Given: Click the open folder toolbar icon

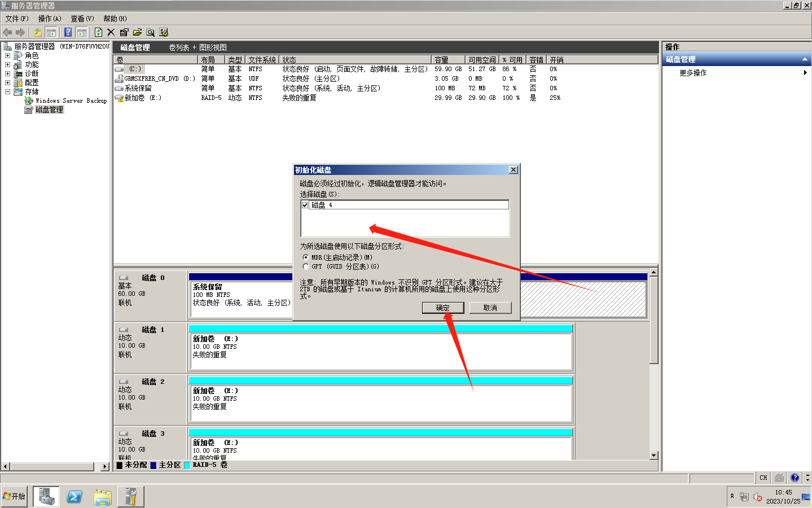Looking at the screenshot, I should [x=137, y=32].
